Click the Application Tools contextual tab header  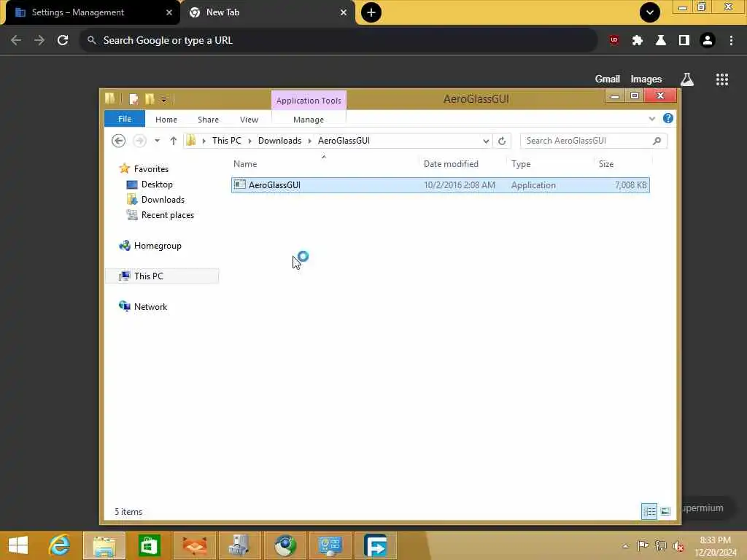tap(309, 101)
